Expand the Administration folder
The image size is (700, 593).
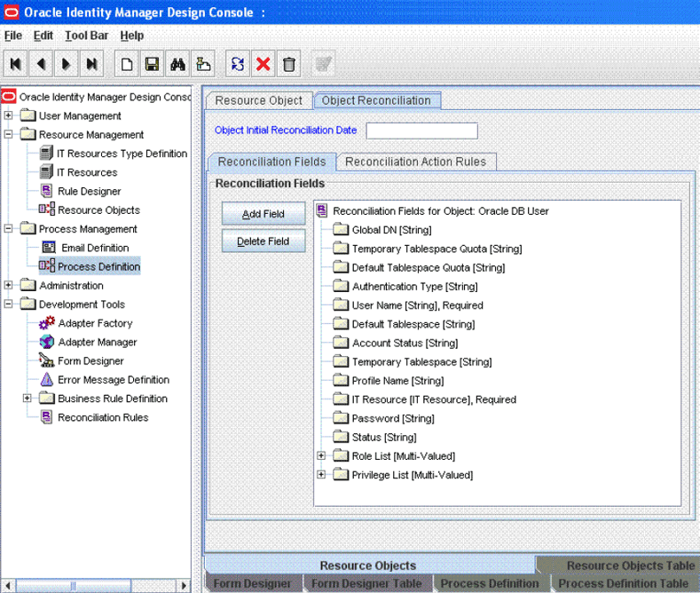click(8, 285)
